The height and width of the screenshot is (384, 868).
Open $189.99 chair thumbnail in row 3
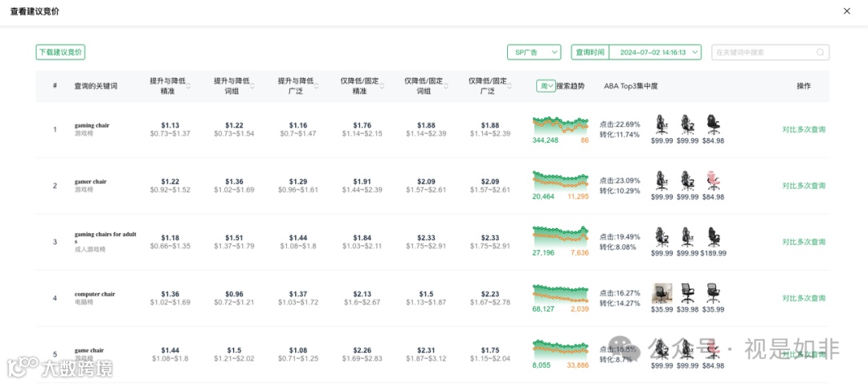coord(714,237)
